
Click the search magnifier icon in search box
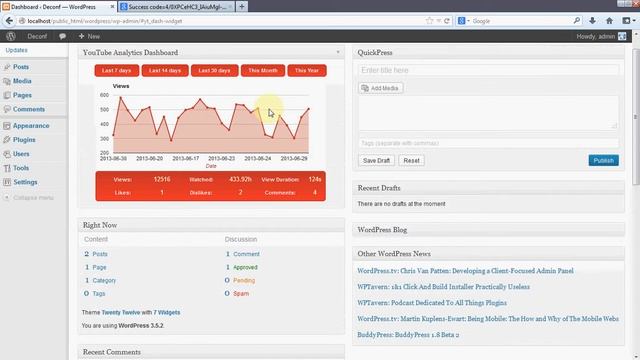coord(577,20)
